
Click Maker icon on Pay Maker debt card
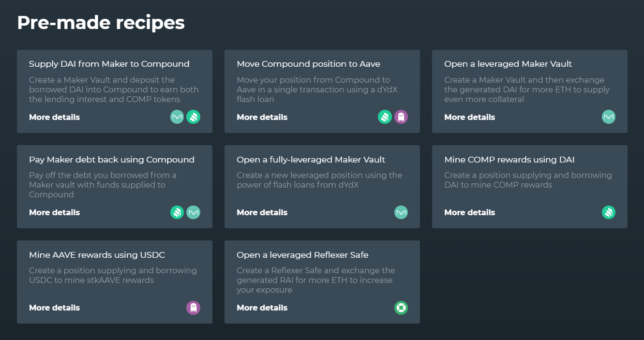pos(194,212)
